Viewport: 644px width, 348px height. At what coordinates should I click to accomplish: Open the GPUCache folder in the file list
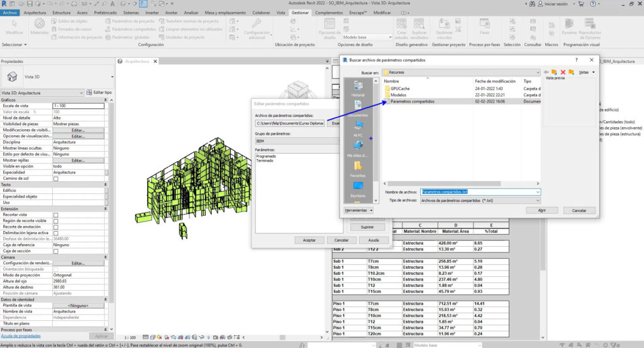pos(400,88)
